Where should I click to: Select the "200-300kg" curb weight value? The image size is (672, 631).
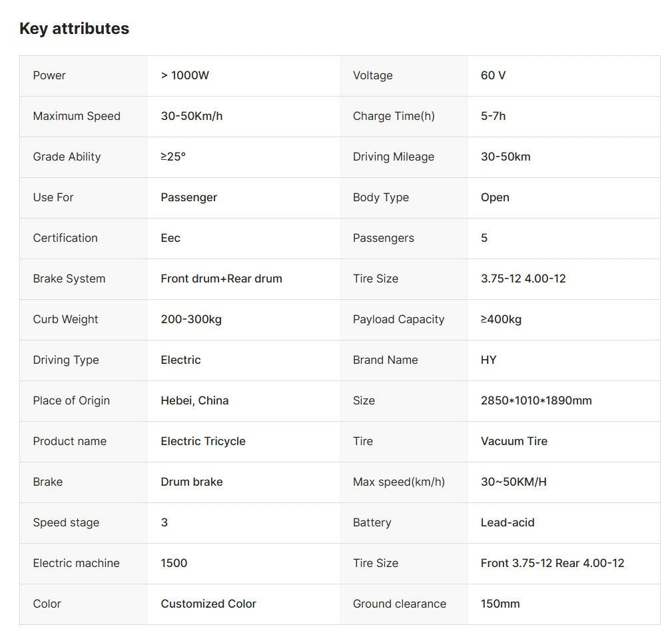pos(191,319)
